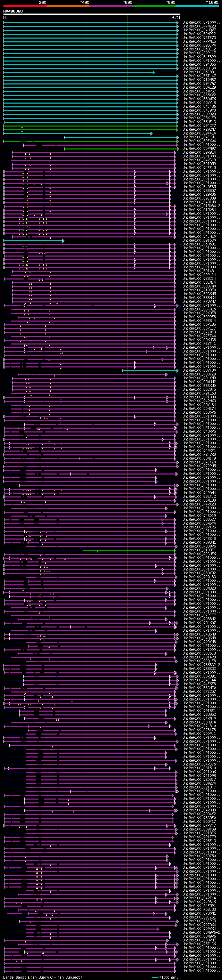
Task: Click hit label UniRef100_C5XJE9
Action: click(199, 118)
